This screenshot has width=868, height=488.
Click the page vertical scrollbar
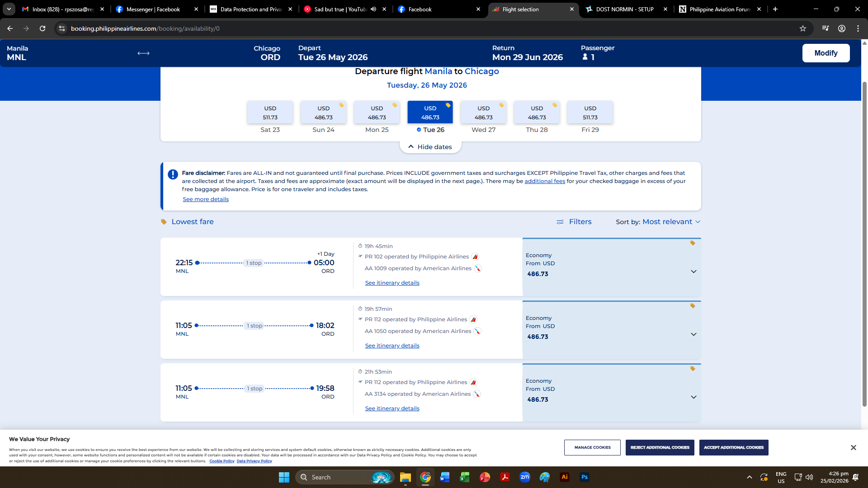864,244
